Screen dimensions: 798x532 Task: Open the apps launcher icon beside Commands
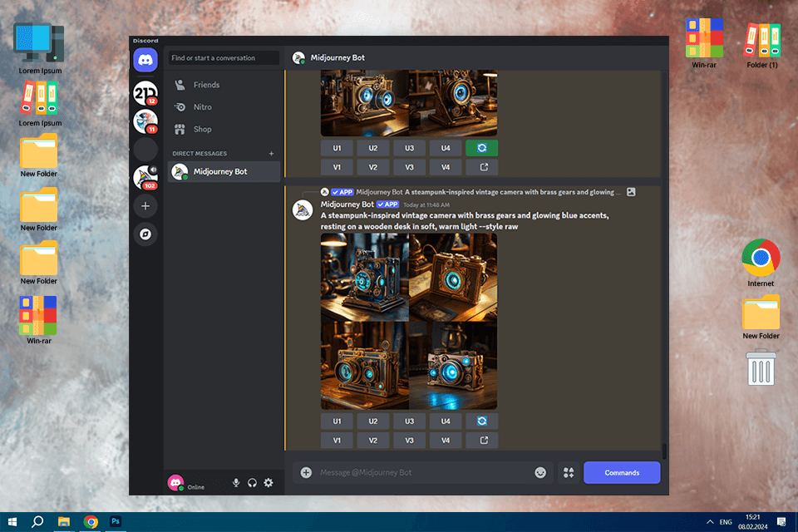[x=569, y=472]
